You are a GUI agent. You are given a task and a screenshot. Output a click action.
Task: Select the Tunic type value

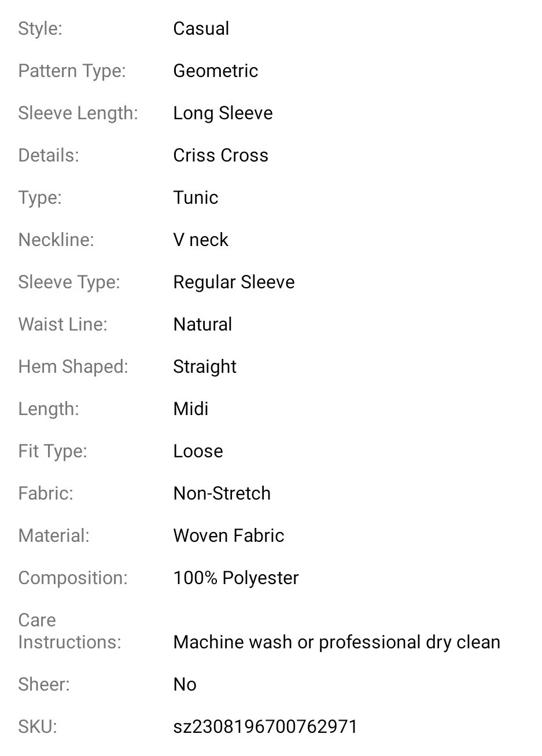(x=196, y=197)
